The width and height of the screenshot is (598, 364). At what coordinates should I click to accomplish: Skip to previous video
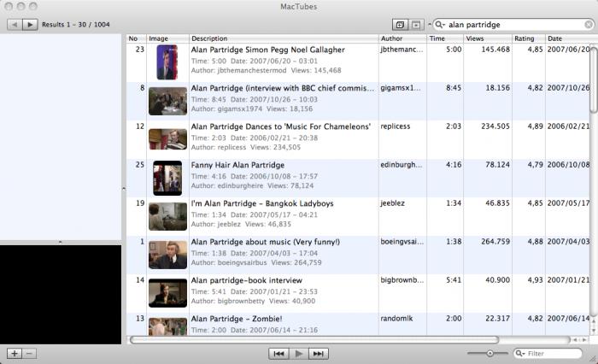pyautogui.click(x=278, y=354)
